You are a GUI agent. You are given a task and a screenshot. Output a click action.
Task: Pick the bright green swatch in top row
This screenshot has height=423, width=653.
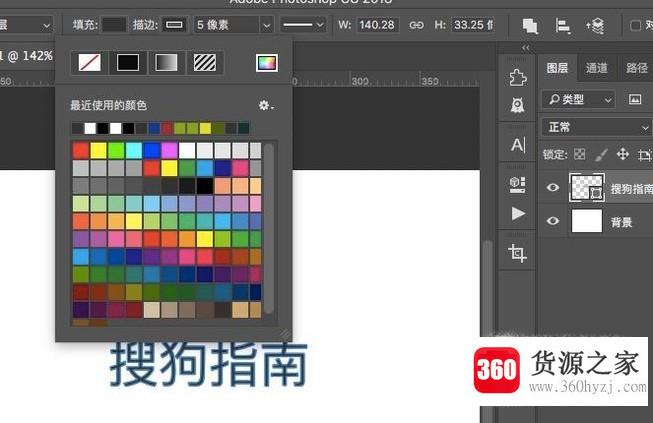(116, 151)
